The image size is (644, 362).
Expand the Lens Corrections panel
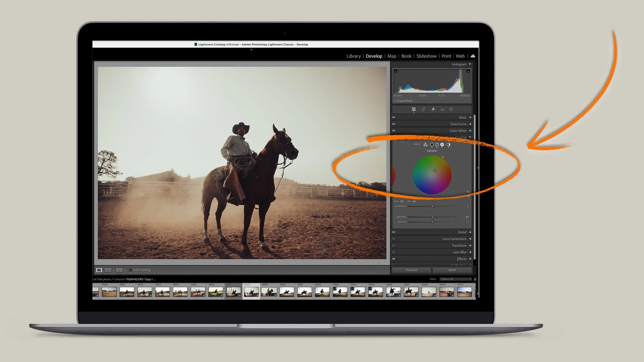[x=454, y=239]
